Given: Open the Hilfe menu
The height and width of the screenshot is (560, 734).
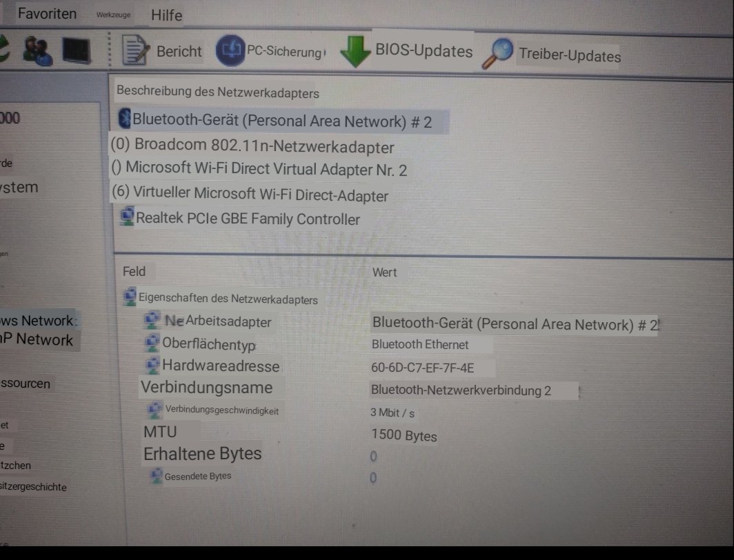Looking at the screenshot, I should tap(167, 15).
